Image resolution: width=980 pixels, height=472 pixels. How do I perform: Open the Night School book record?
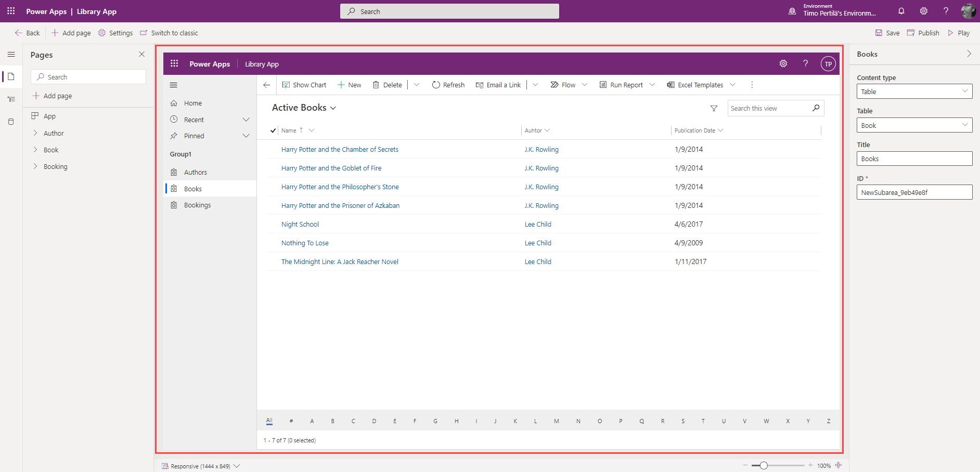300,224
